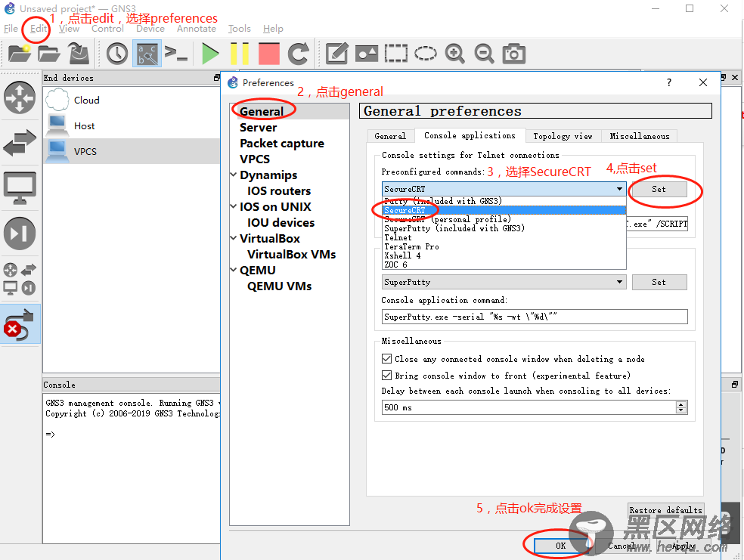744x560 pixels.
Task: Choose Xshell 4 from dropdown list
Action: pyautogui.click(x=504, y=255)
